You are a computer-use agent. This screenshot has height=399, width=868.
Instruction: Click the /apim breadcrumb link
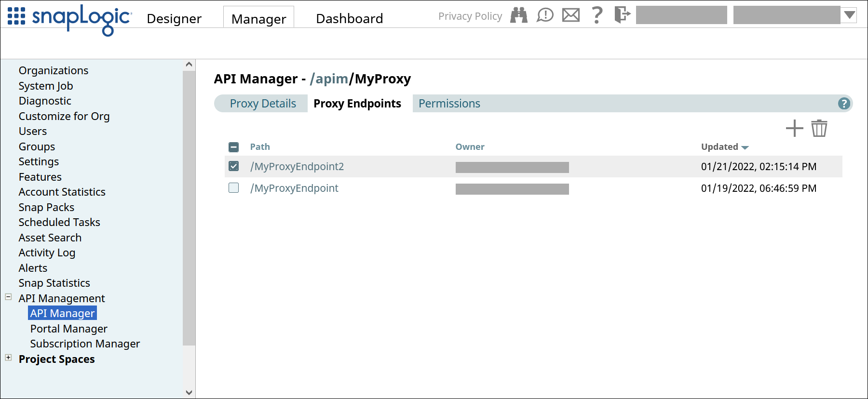coord(329,79)
